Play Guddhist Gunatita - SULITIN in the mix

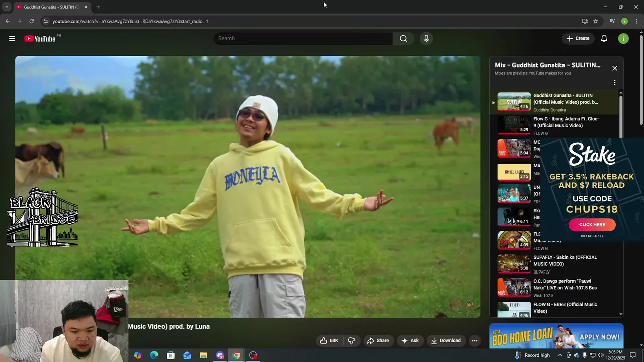click(x=553, y=102)
